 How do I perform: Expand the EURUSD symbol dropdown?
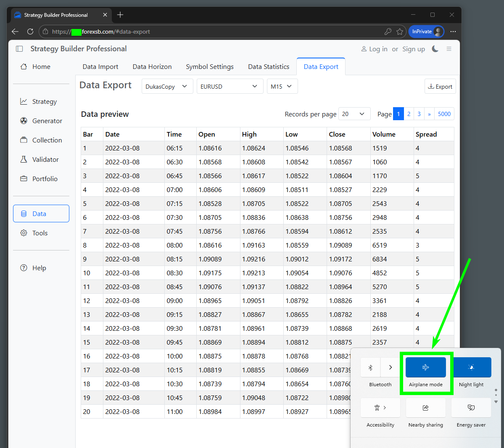click(x=228, y=87)
